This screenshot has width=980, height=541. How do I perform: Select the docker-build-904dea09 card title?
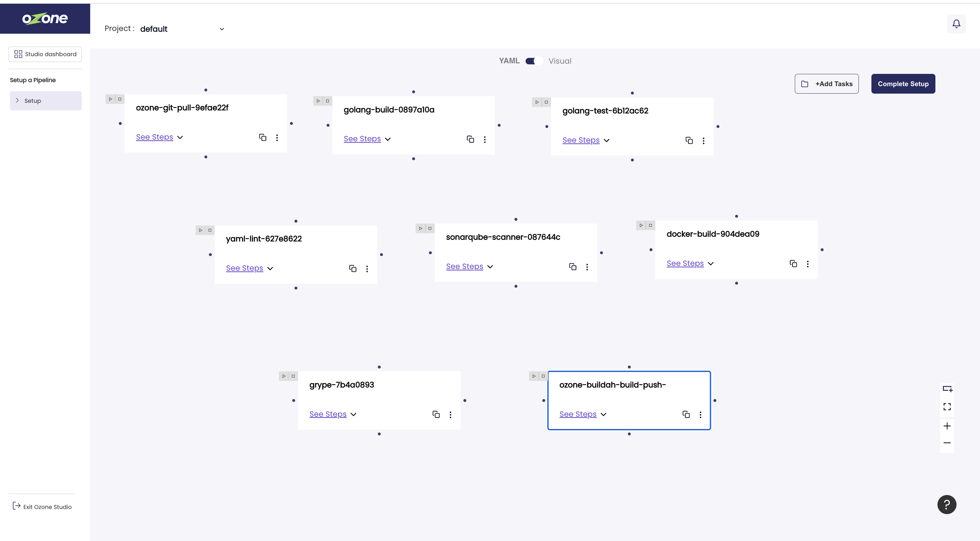point(712,234)
